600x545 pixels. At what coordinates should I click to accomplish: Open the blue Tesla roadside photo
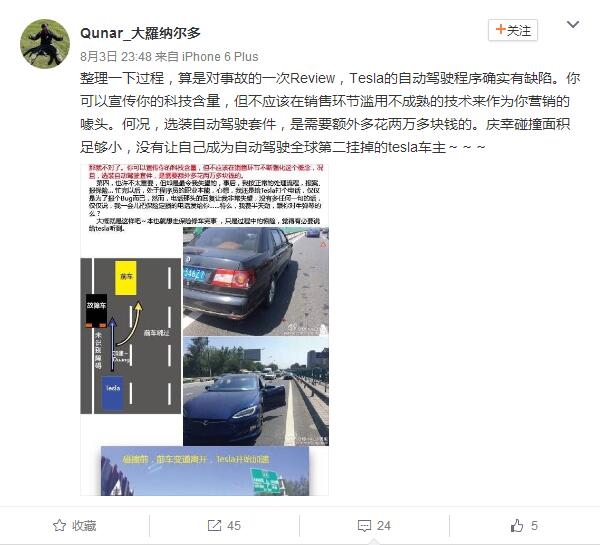pos(256,391)
